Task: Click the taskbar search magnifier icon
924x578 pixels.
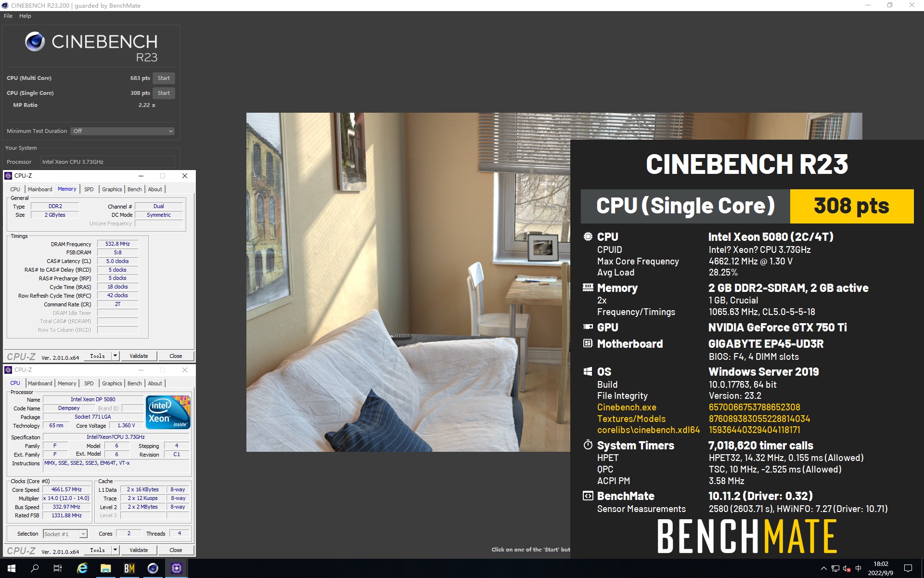Action: (35, 568)
